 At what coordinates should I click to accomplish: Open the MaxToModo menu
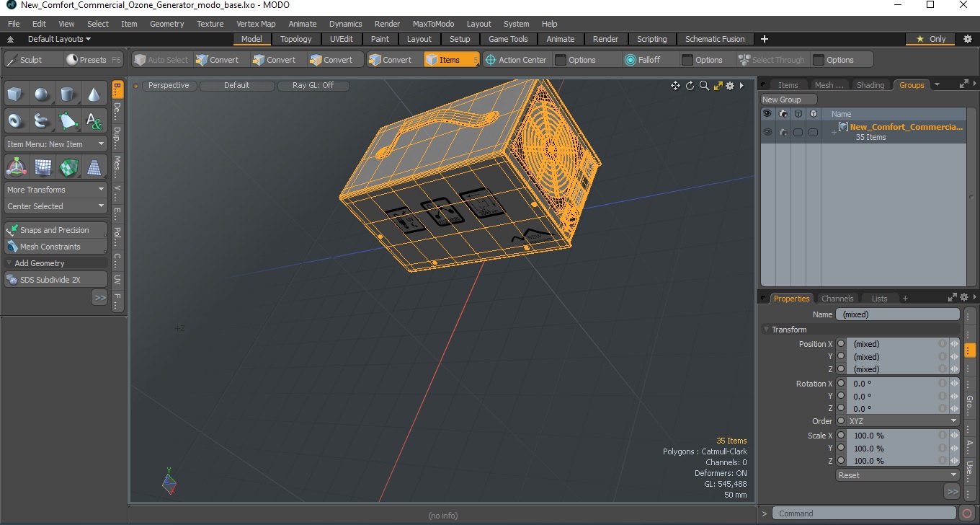coord(433,24)
